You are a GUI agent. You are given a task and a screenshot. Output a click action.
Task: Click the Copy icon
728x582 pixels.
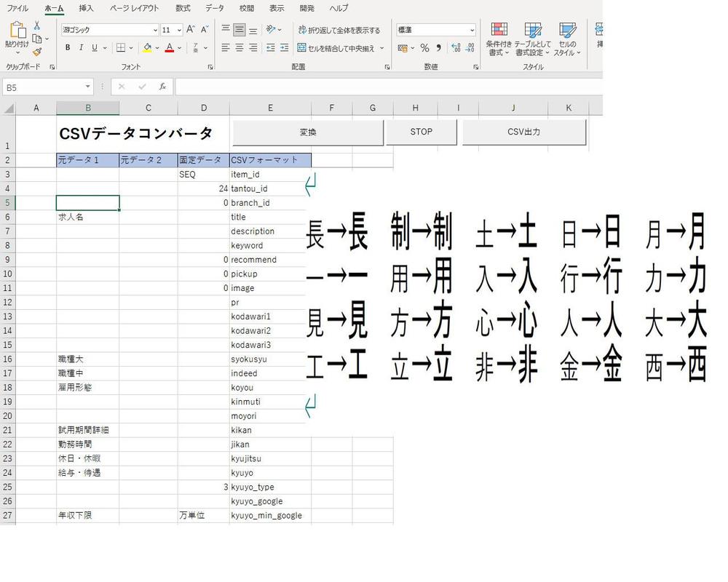(37, 39)
